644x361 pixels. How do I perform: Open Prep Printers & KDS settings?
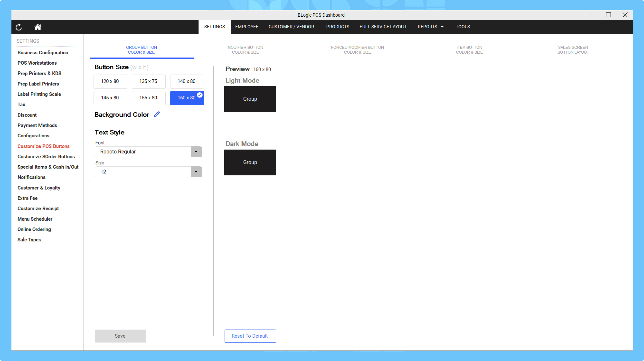[x=39, y=73]
